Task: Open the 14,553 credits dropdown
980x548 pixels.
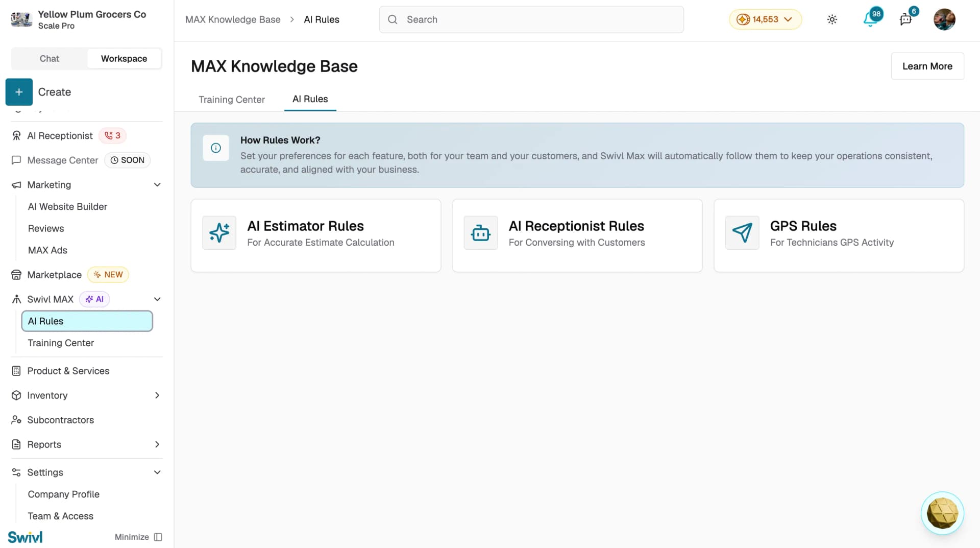Action: tap(765, 19)
